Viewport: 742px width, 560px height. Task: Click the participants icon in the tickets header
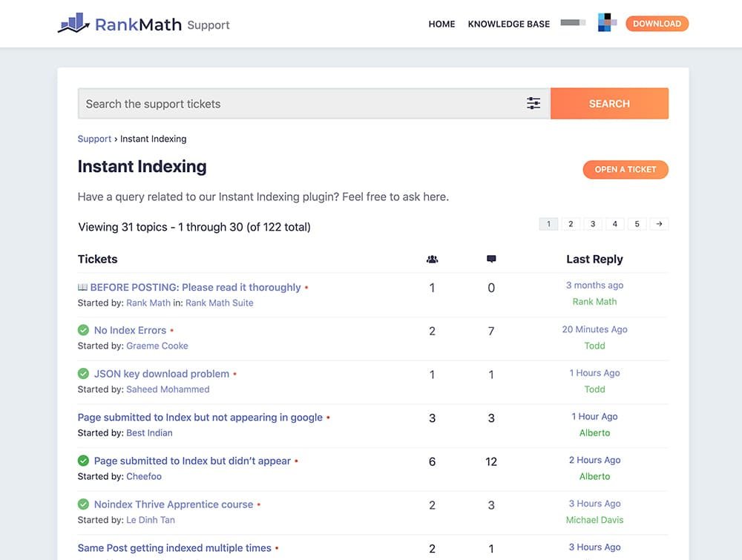coord(432,259)
